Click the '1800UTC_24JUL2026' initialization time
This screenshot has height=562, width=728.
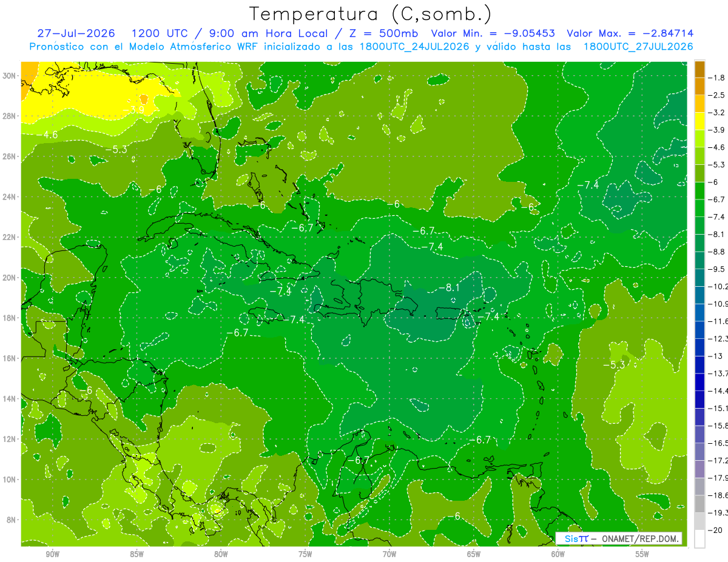(x=415, y=46)
